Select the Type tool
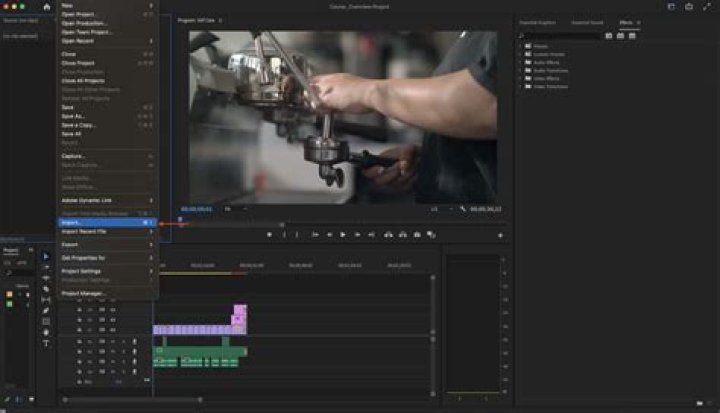 (x=46, y=343)
